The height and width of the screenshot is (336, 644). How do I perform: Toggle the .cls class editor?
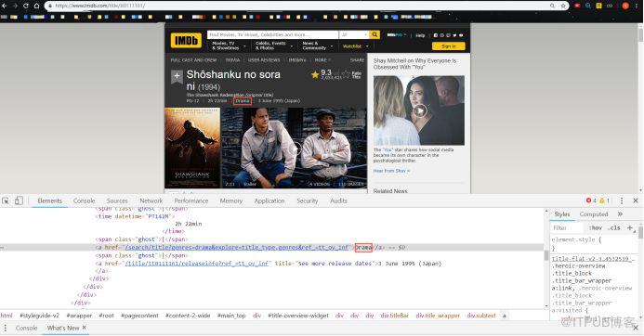click(614, 227)
